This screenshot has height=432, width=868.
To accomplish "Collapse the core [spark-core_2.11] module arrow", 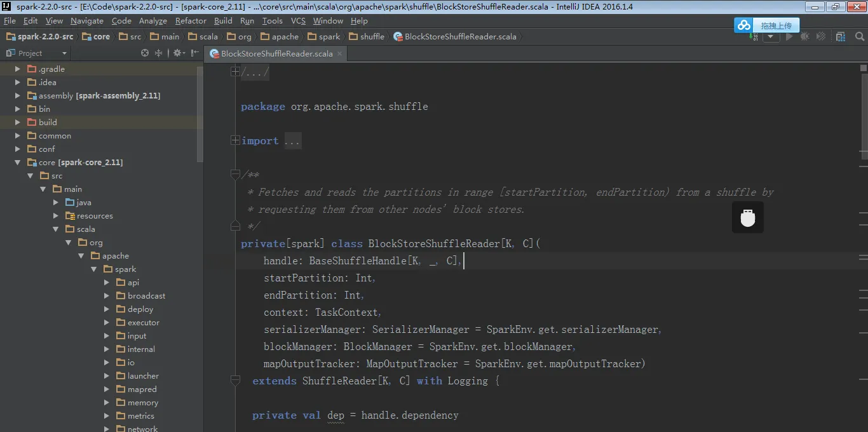I will click(18, 163).
